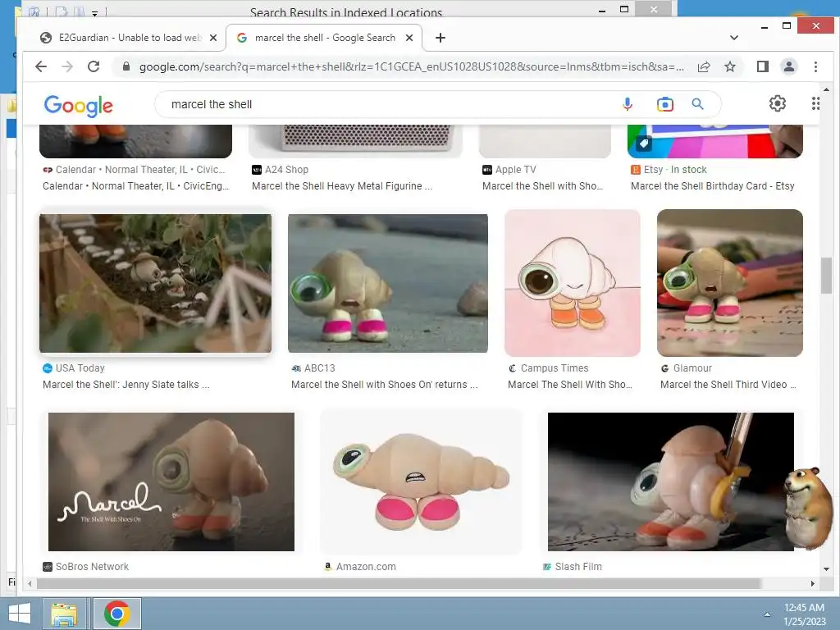Submit search with magnifier icon
Image resolution: width=840 pixels, height=630 pixels.
point(697,104)
